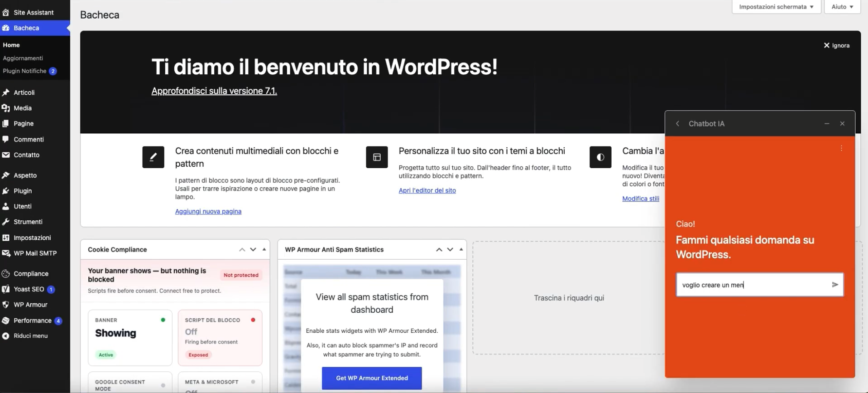Click the half-circle styles icon
Viewport: 868px width, 393px height.
(600, 157)
